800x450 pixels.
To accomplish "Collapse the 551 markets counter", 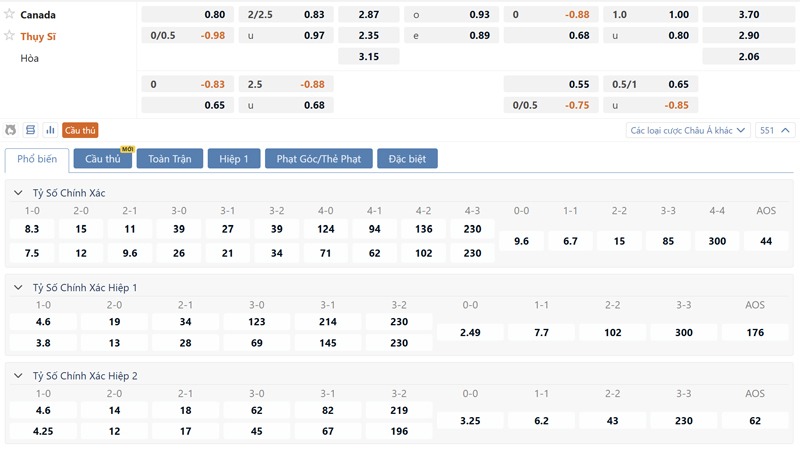I will (x=774, y=131).
